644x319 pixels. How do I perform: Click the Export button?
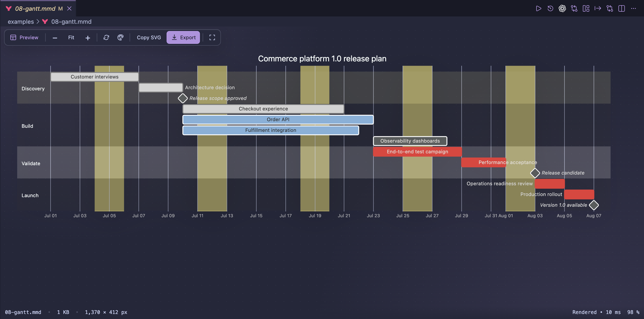(x=183, y=37)
